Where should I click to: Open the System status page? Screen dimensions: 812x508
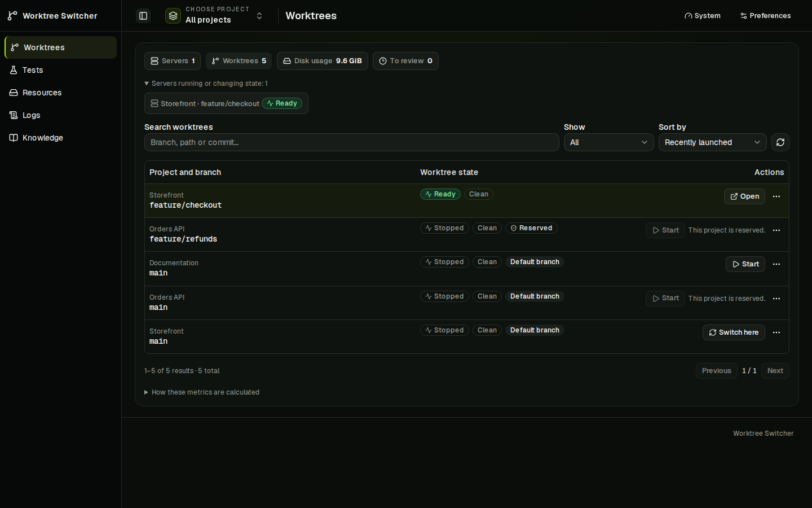point(703,16)
